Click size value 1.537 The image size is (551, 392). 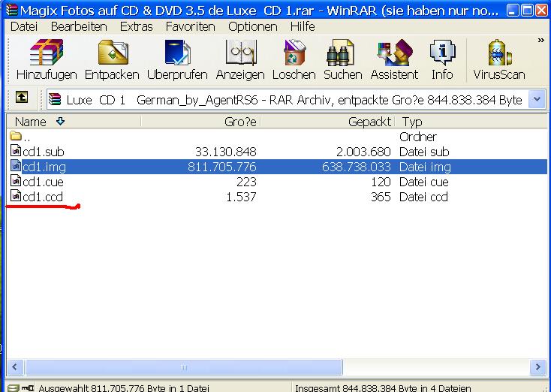[x=241, y=197]
